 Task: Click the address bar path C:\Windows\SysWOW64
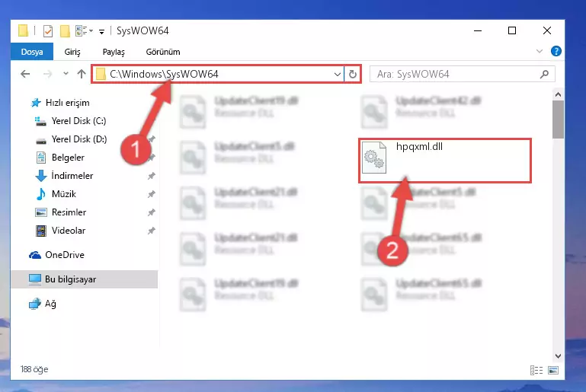164,74
